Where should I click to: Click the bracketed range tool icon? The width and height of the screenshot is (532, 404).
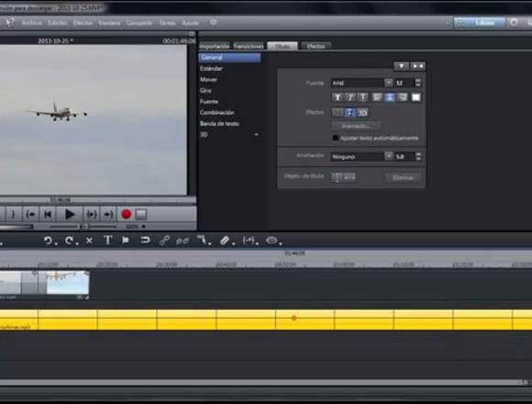coord(249,241)
